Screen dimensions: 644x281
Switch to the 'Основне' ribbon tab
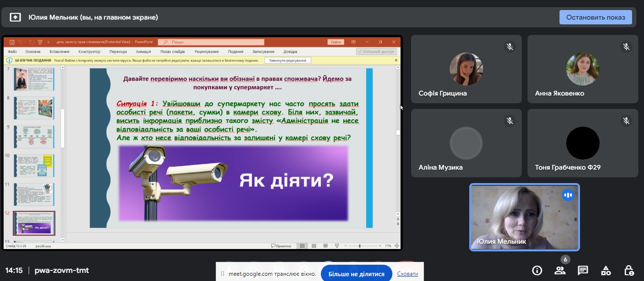pyautogui.click(x=33, y=52)
